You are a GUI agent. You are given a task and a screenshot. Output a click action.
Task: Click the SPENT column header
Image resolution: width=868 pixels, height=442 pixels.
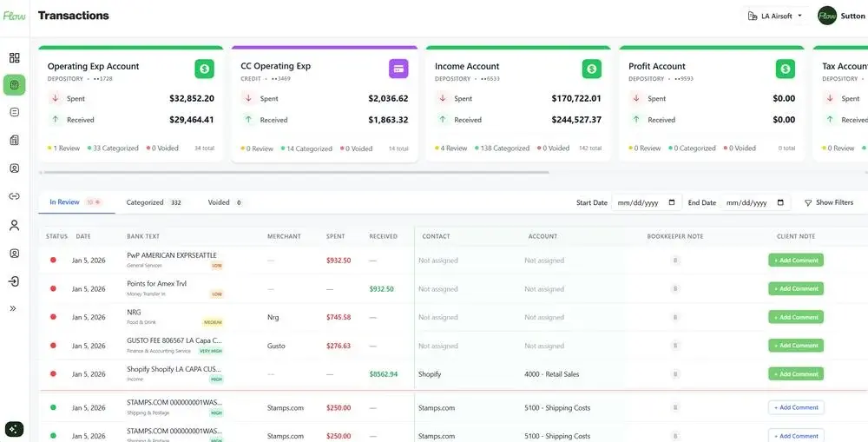(335, 236)
